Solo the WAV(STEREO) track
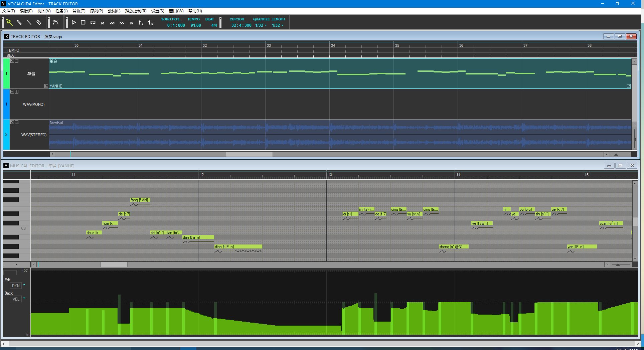644x350 pixels. 17,122
